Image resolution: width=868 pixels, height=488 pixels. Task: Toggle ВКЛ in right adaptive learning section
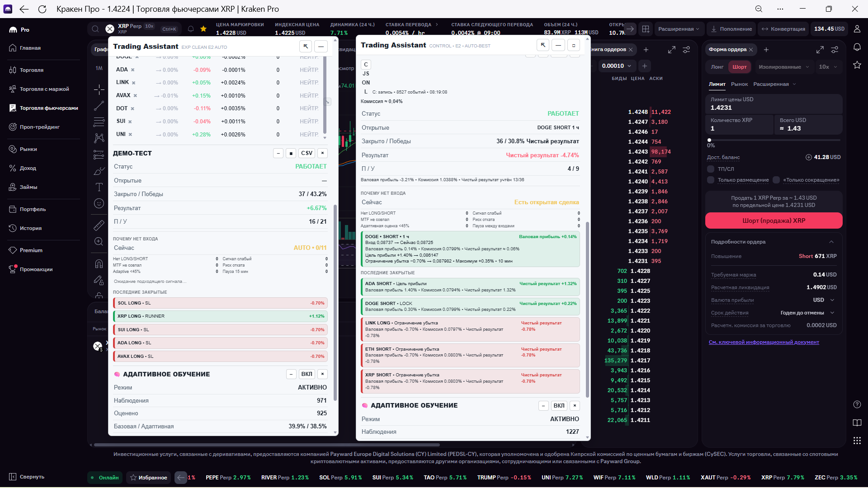[x=559, y=406]
